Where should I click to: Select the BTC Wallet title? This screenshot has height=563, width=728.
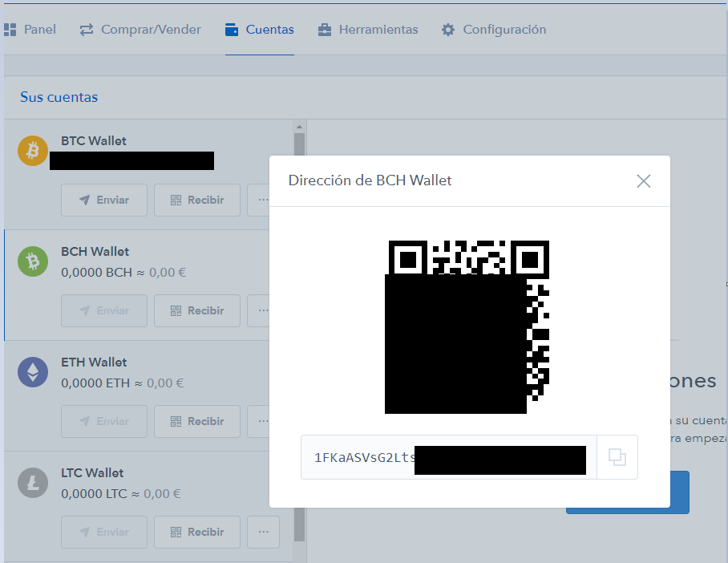pyautogui.click(x=93, y=141)
